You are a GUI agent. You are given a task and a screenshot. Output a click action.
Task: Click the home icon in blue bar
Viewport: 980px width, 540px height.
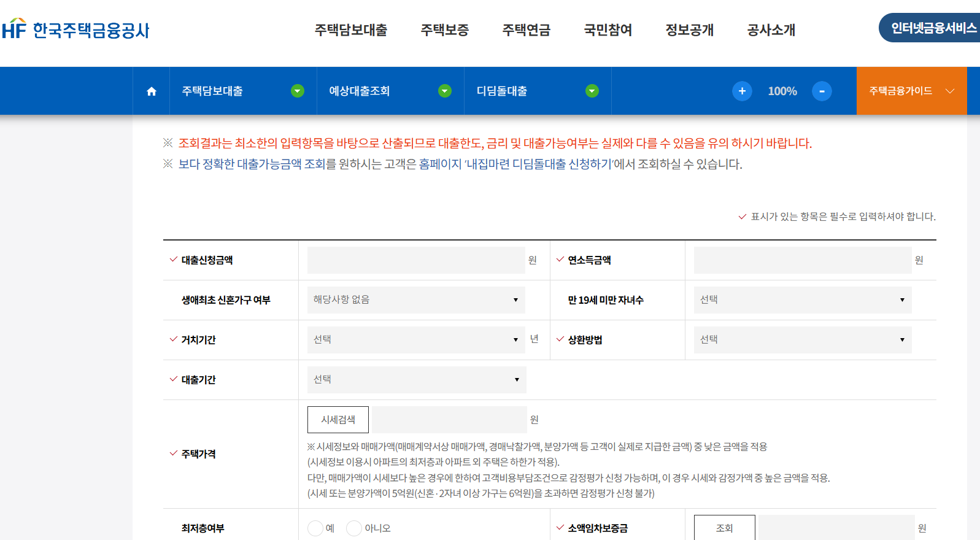(152, 91)
